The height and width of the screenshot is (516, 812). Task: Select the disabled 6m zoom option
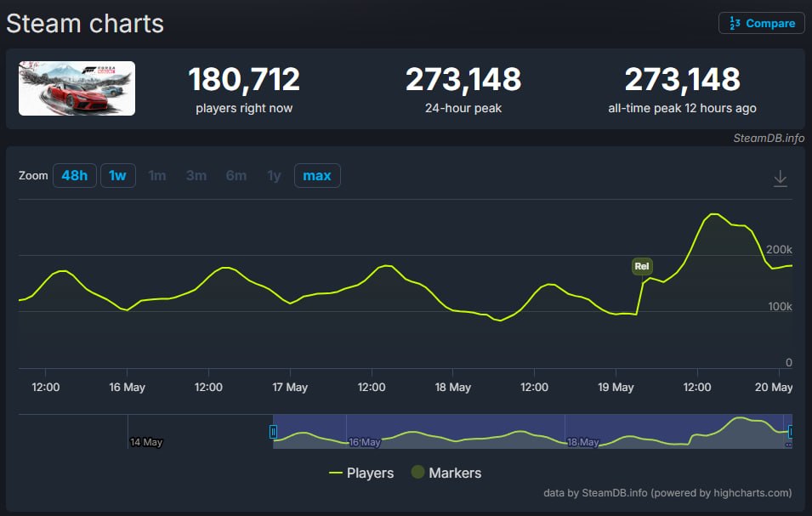[236, 175]
